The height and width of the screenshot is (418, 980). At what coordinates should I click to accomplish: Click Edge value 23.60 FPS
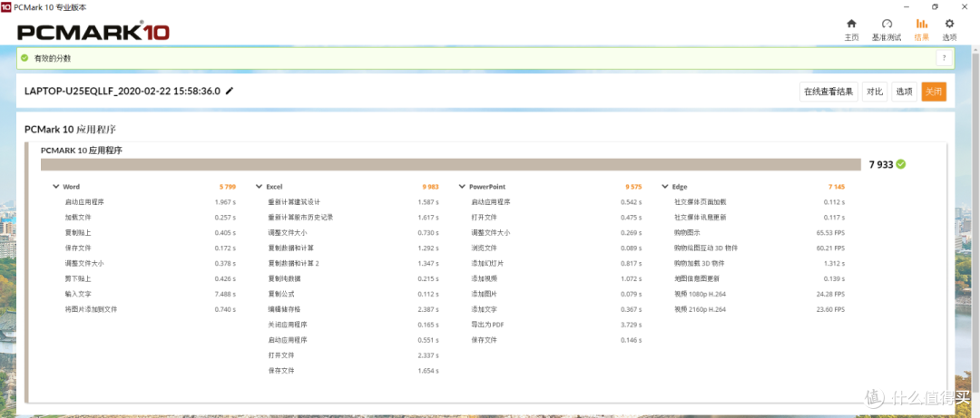pyautogui.click(x=830, y=309)
